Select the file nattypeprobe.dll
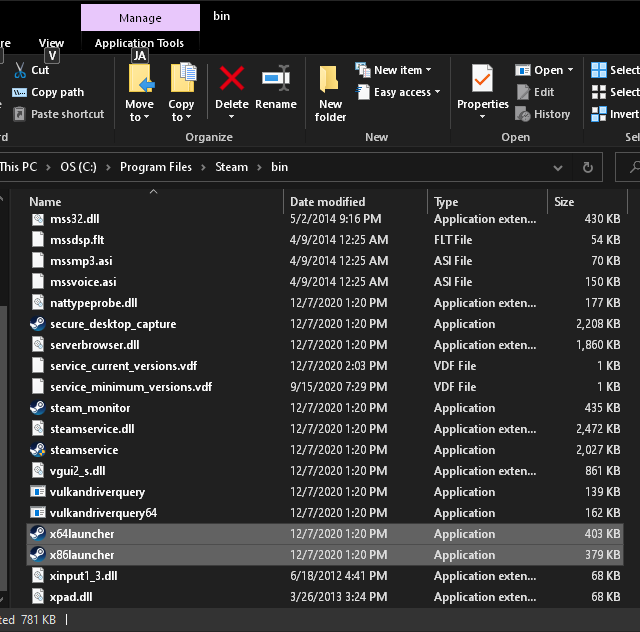This screenshot has height=632, width=640. (324, 303)
